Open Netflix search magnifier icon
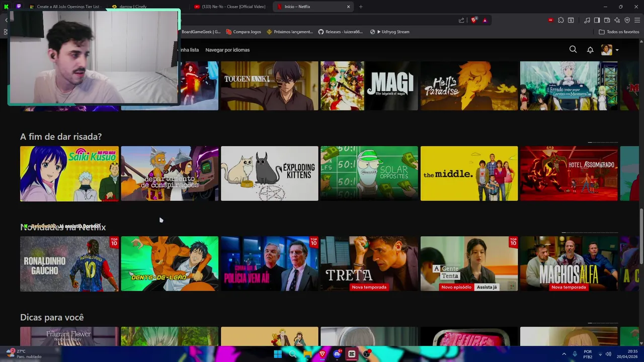The image size is (644, 362). tap(573, 49)
